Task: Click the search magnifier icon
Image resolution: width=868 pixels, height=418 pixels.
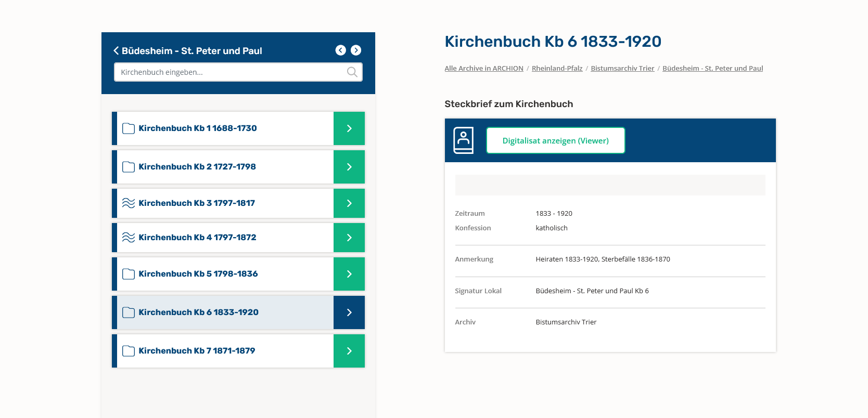Action: click(x=352, y=72)
